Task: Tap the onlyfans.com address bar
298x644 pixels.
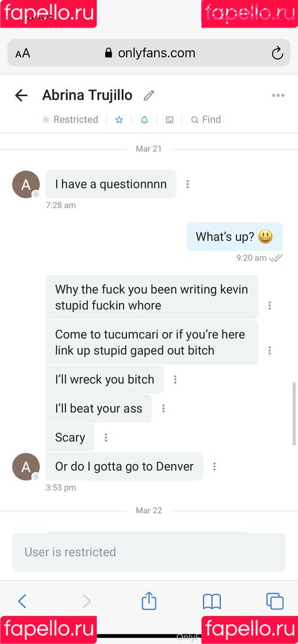Action: pos(149,52)
